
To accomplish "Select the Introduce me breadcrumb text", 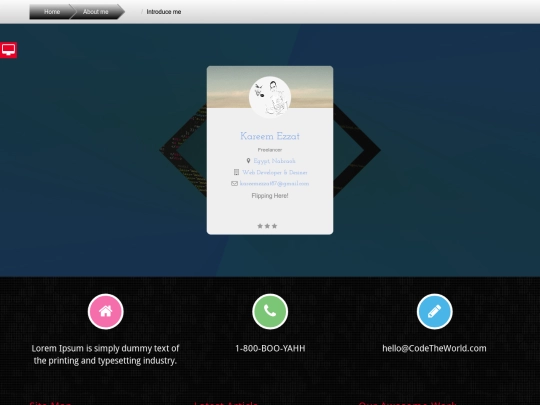I will (x=164, y=12).
